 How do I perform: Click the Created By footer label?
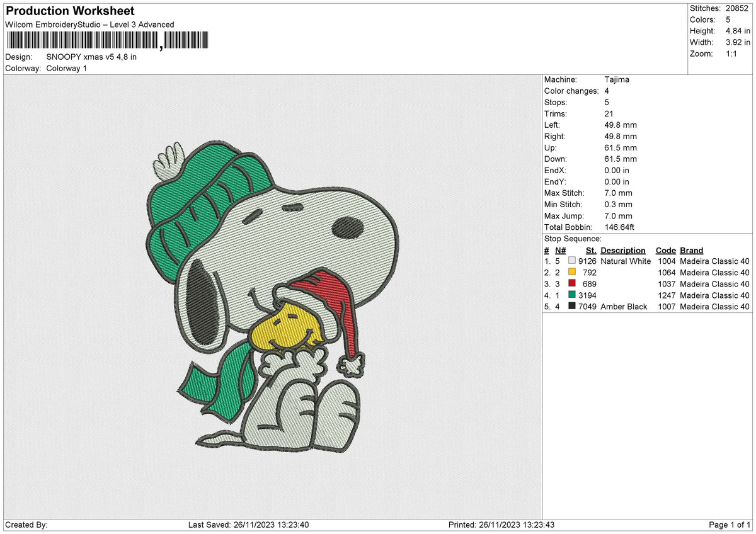point(26,525)
